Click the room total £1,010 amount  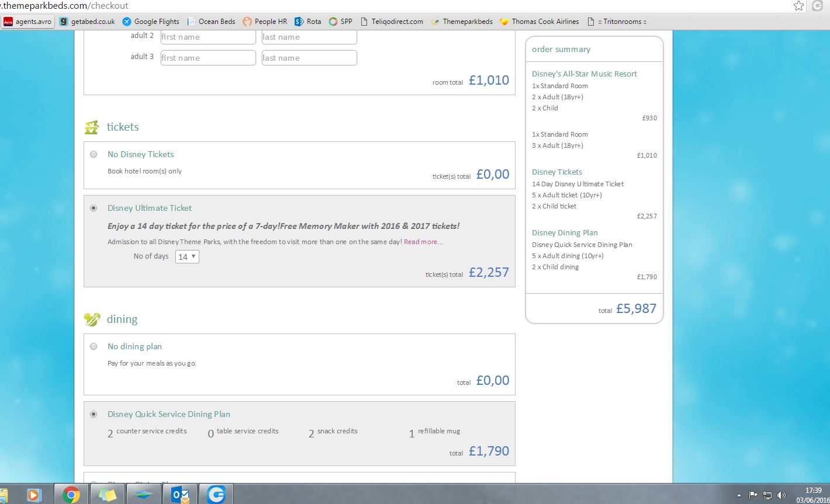click(489, 80)
